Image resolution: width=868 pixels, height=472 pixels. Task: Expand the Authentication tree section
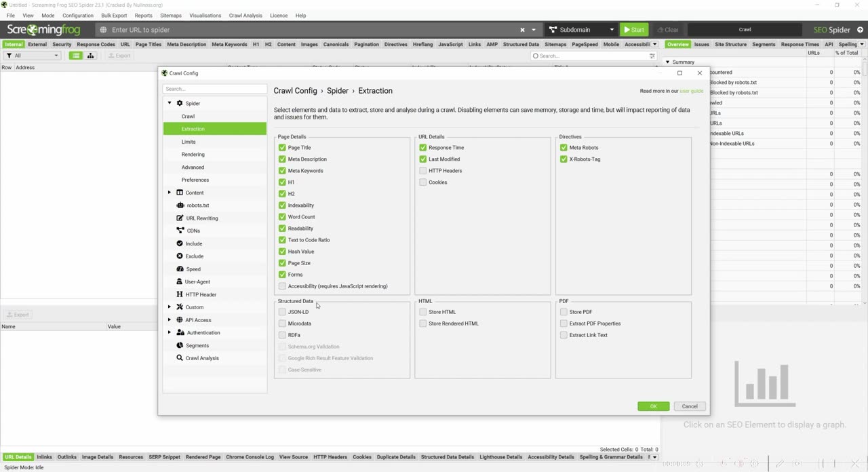pyautogui.click(x=170, y=332)
